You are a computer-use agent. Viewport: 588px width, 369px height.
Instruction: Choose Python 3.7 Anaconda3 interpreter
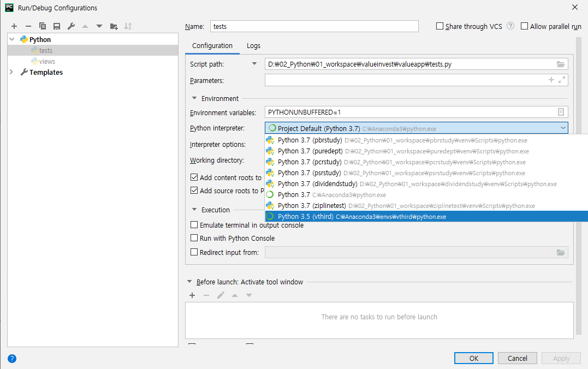pyautogui.click(x=426, y=195)
